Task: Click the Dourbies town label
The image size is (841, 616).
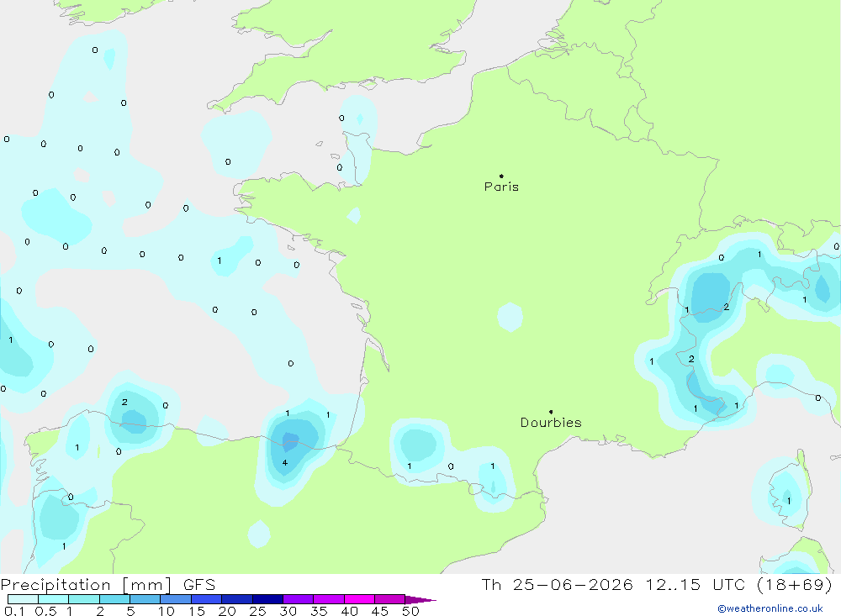Action: [x=551, y=423]
